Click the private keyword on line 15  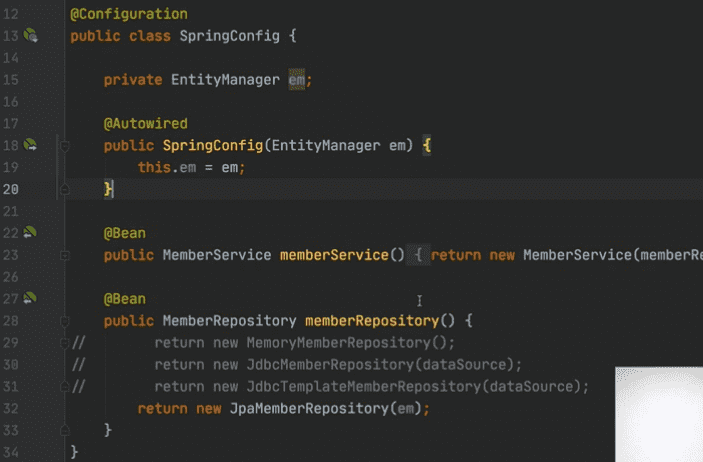click(133, 79)
